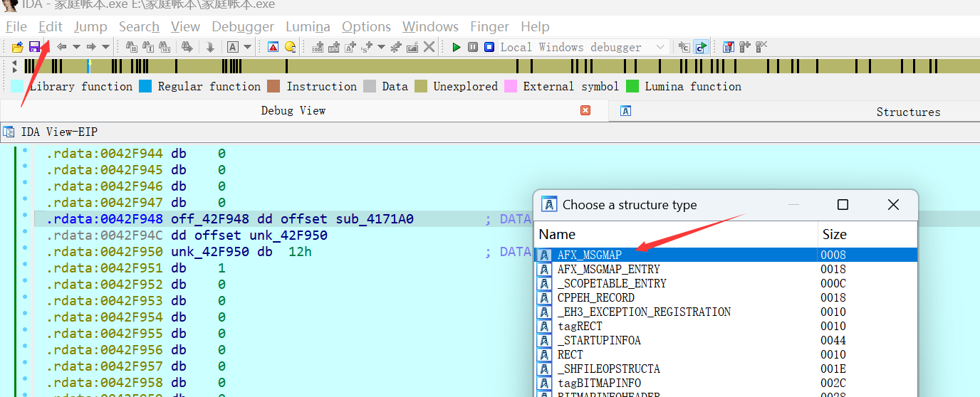Click the toolbar icon left of the highlighted C icon
The image size is (980, 397).
684,47
